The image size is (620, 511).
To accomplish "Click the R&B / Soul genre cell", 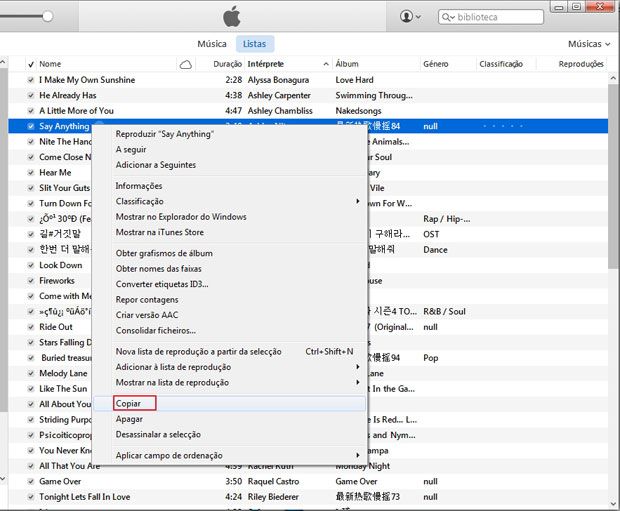I will pyautogui.click(x=444, y=312).
